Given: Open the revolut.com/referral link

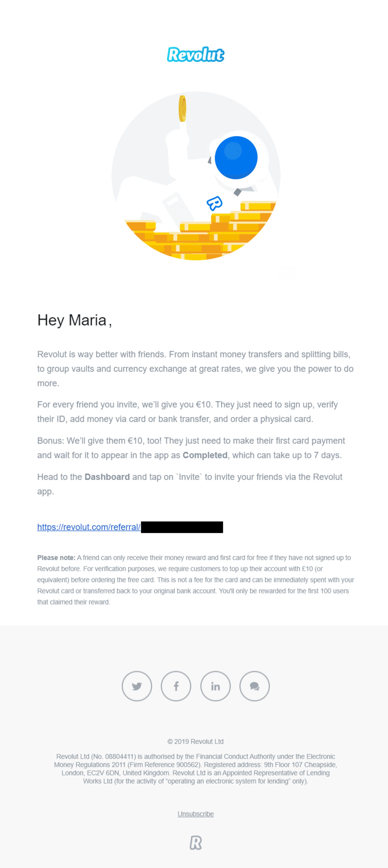Looking at the screenshot, I should (x=89, y=527).
